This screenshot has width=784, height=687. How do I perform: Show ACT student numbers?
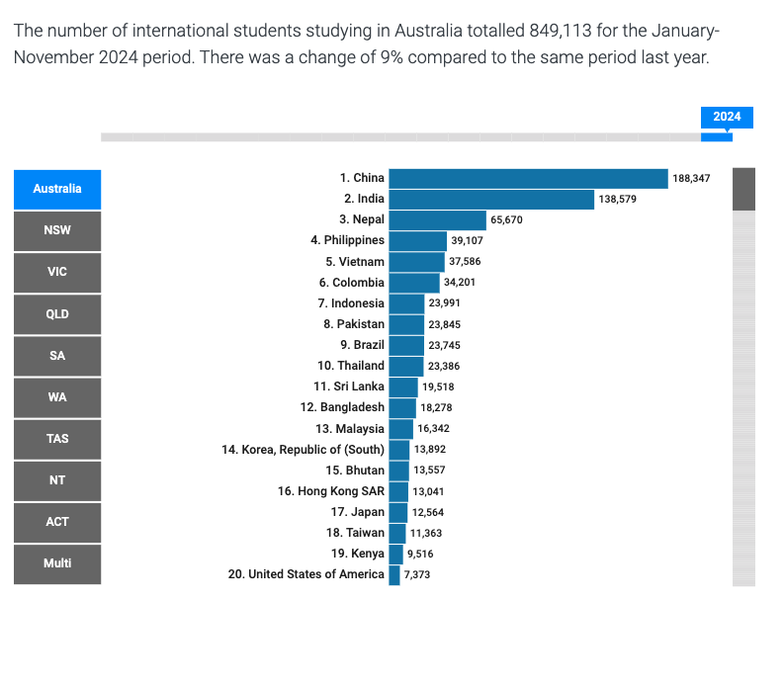57,522
